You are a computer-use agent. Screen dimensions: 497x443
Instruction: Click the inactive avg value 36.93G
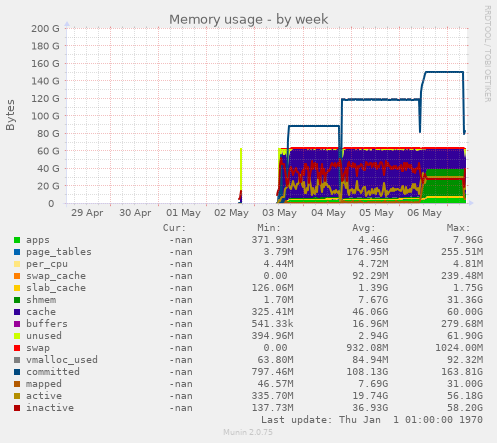point(370,408)
